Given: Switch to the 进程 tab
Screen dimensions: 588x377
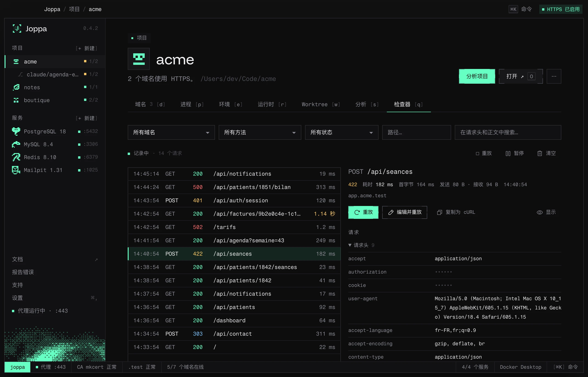Looking at the screenshot, I should click(x=192, y=104).
